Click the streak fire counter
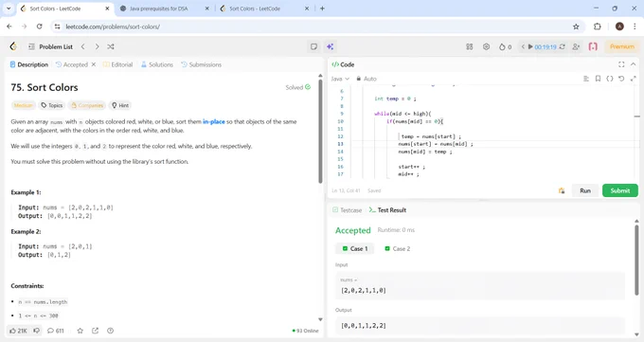 tap(505, 46)
